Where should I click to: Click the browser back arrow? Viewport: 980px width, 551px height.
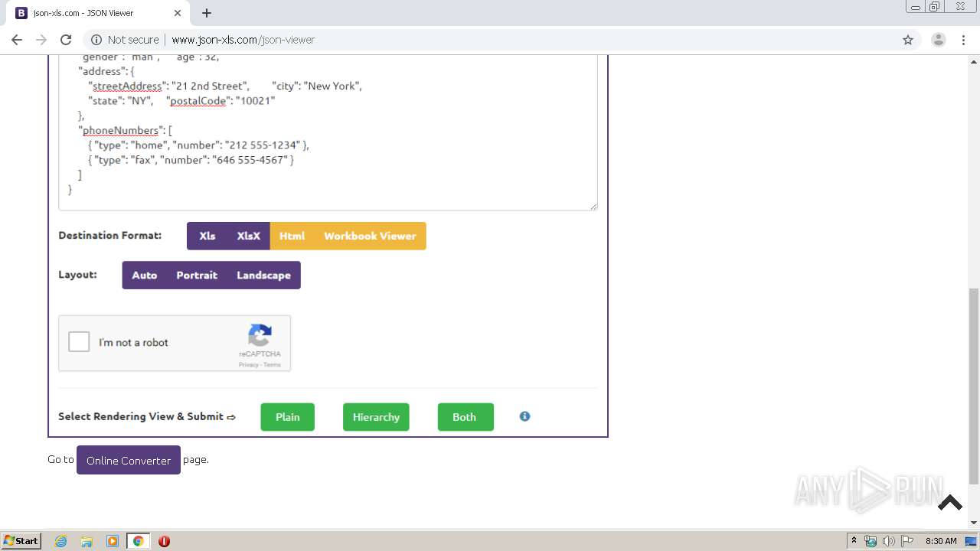[17, 40]
